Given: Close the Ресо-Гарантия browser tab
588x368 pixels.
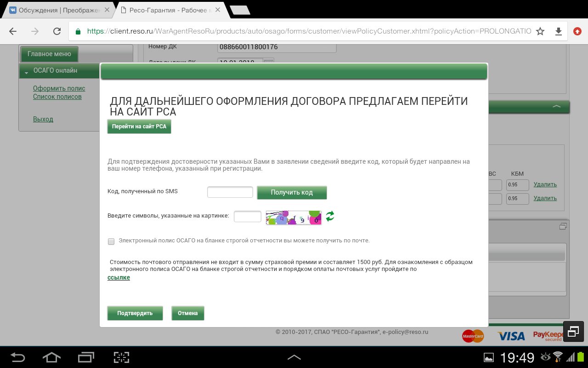Looking at the screenshot, I should point(218,10).
